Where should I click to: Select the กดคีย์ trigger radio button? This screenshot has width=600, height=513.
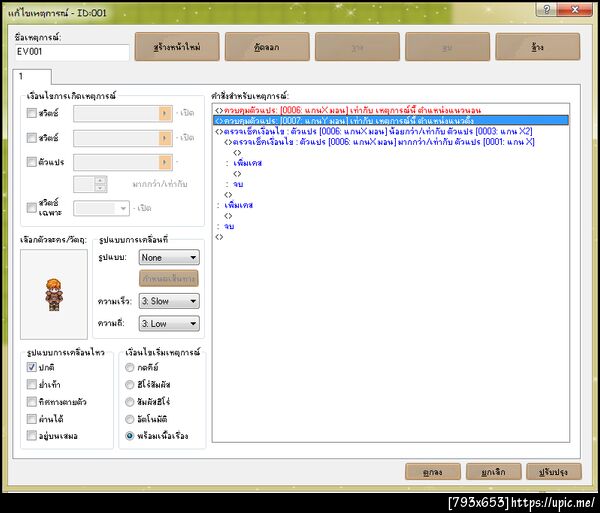click(130, 367)
